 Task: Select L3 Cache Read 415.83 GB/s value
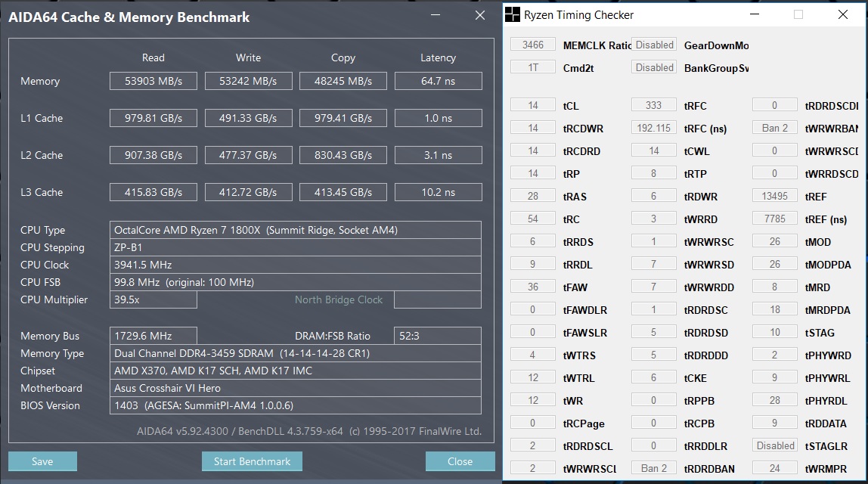[153, 192]
